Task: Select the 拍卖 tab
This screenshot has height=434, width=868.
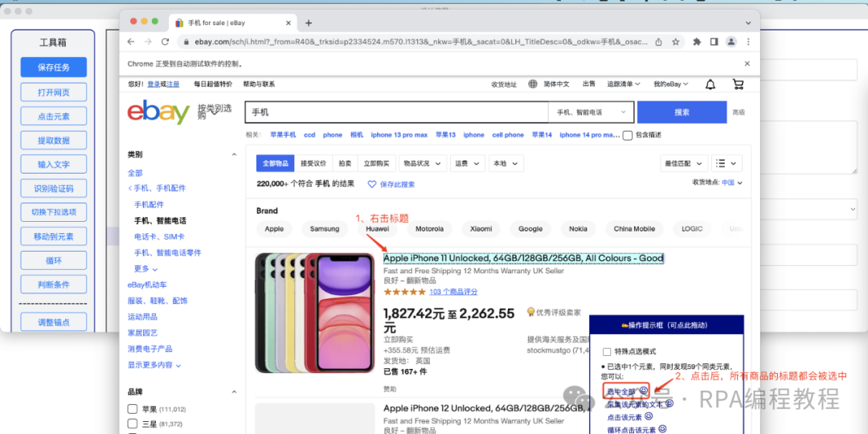Action: pos(345,163)
